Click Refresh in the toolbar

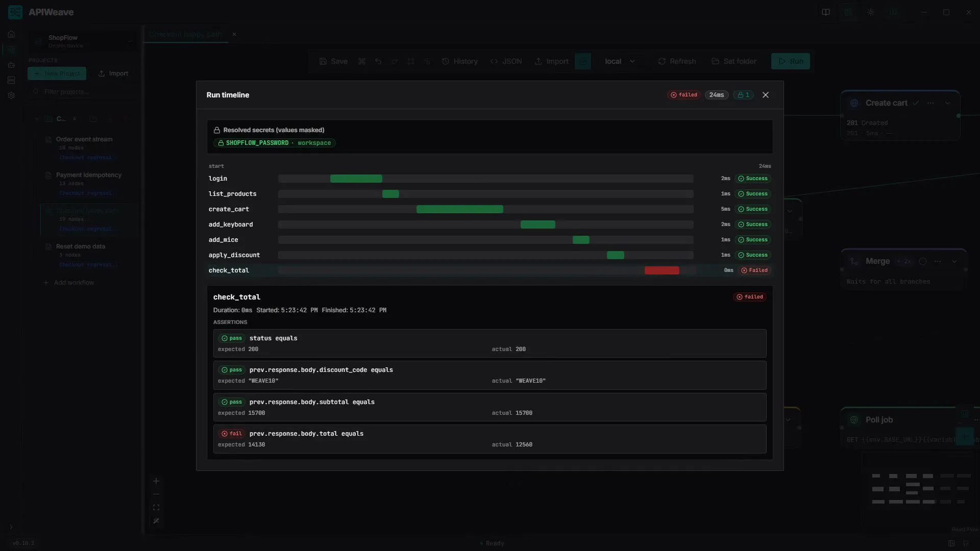pos(677,61)
